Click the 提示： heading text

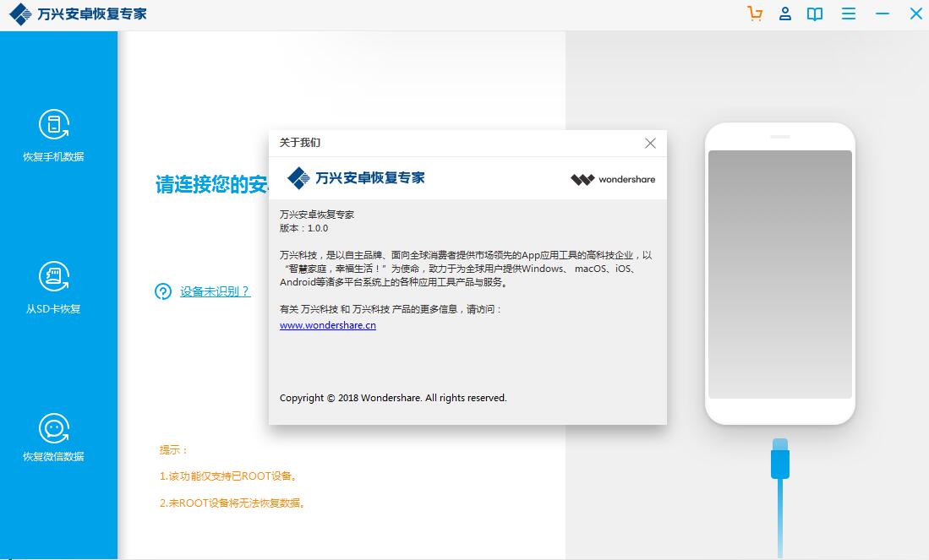173,450
